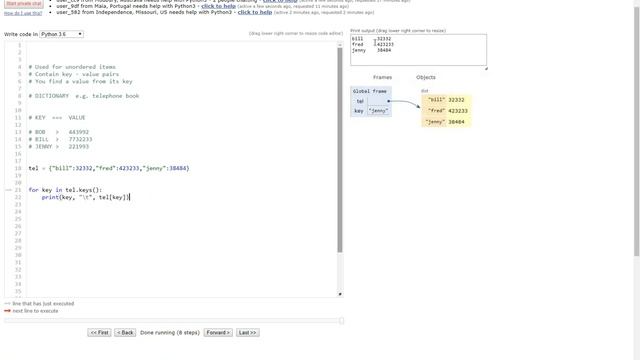Place cursor on 'for key in tel.keys():' line
This screenshot has height=360, width=640.
(x=65, y=190)
